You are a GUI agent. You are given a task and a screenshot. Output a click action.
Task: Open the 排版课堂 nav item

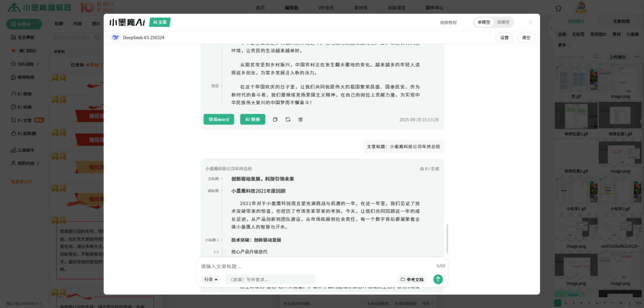click(397, 8)
